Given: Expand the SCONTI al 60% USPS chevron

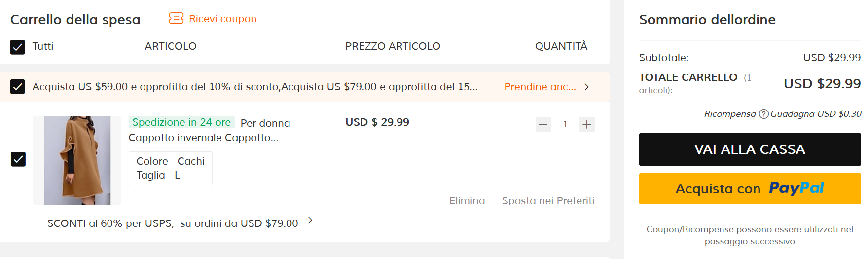Looking at the screenshot, I should (310, 220).
